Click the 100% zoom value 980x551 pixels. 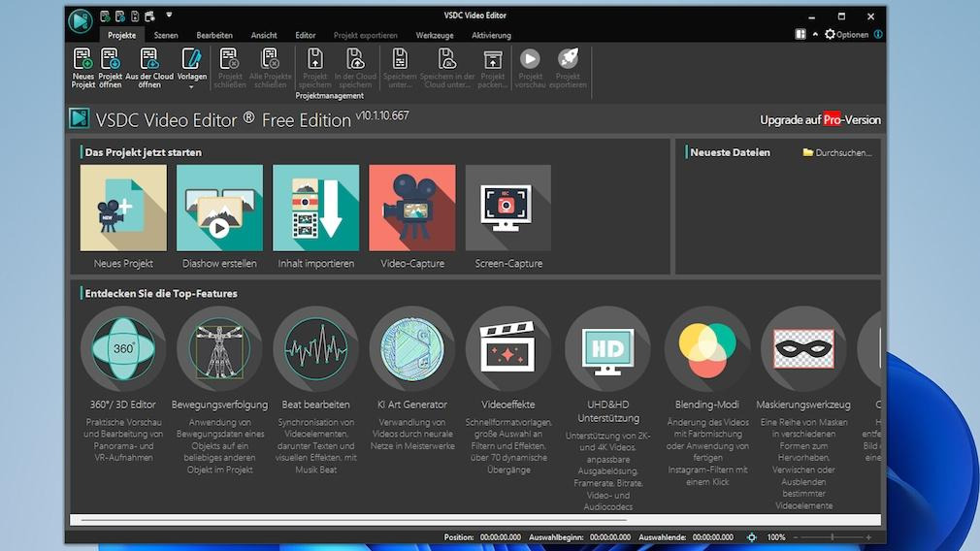pos(775,537)
